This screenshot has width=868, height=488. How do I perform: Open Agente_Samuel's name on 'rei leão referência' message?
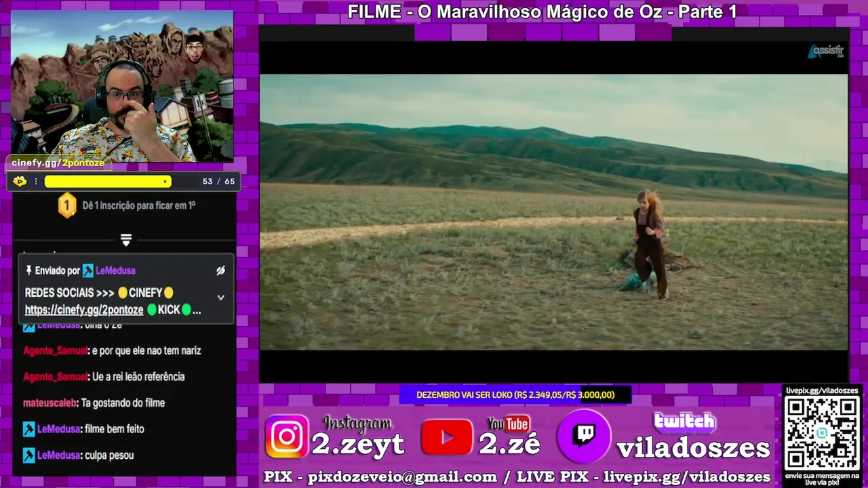[56, 377]
